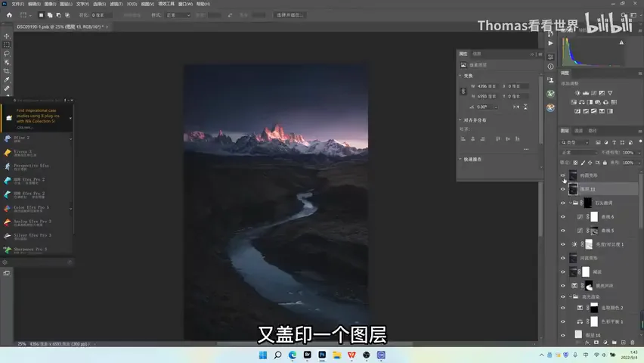
Task: Collapse the 变换 section in Properties
Action: pos(460,76)
